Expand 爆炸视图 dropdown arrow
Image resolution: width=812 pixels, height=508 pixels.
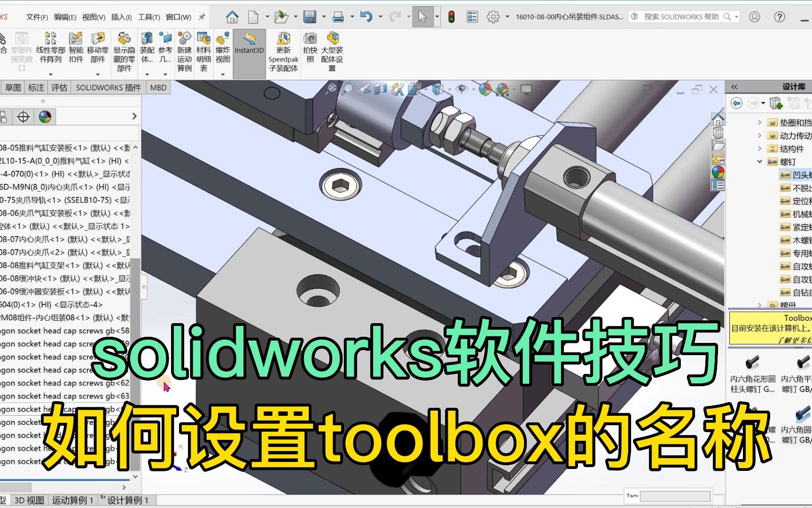point(223,74)
